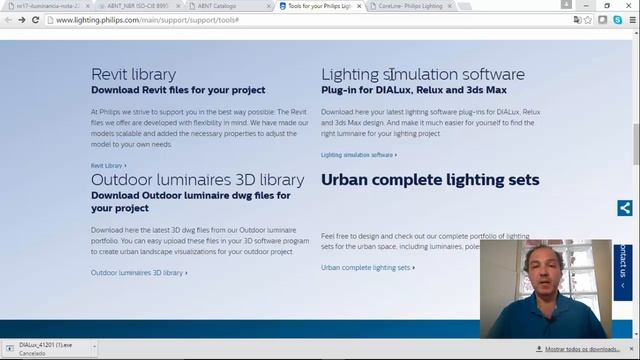Close the ABNT_NBR ISO-CIE tab
Image resolution: width=640 pixels, height=360 pixels.
178,6
